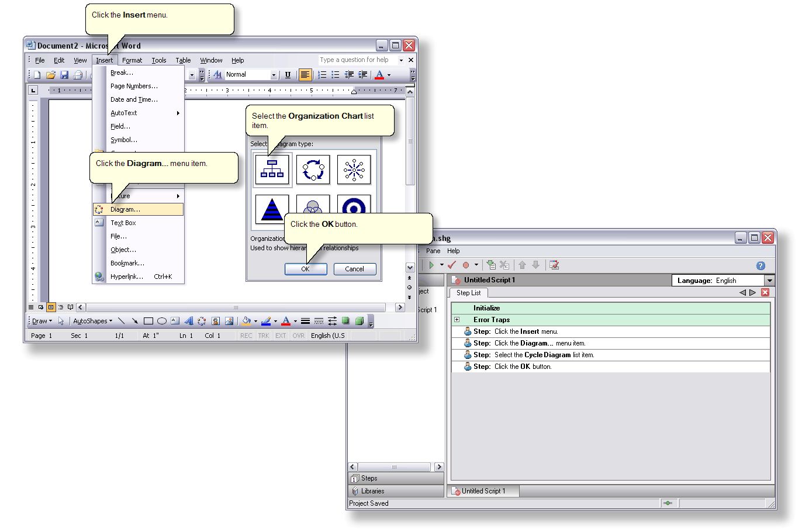Switch to Normal View button in Word
802x532 pixels.
coord(31,307)
